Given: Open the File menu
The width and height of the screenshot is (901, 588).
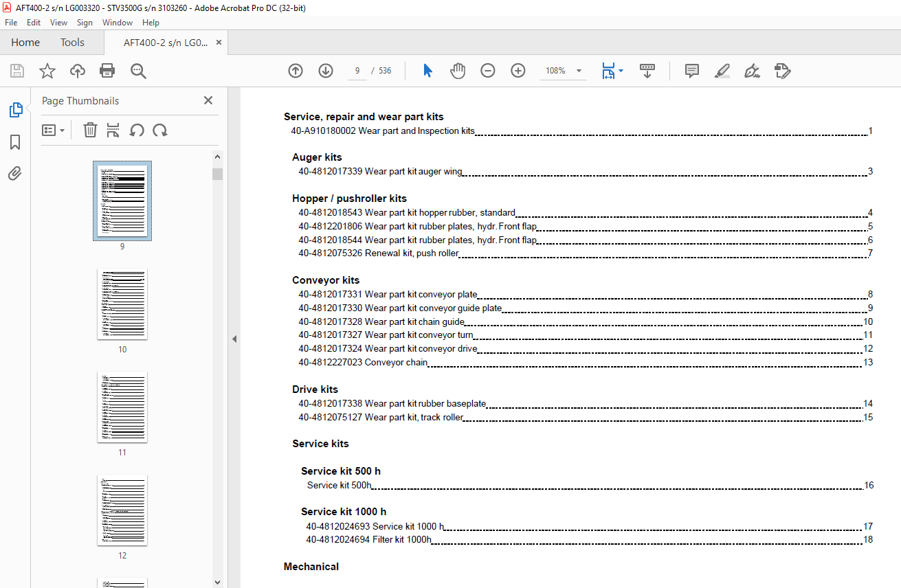Looking at the screenshot, I should pos(11,23).
